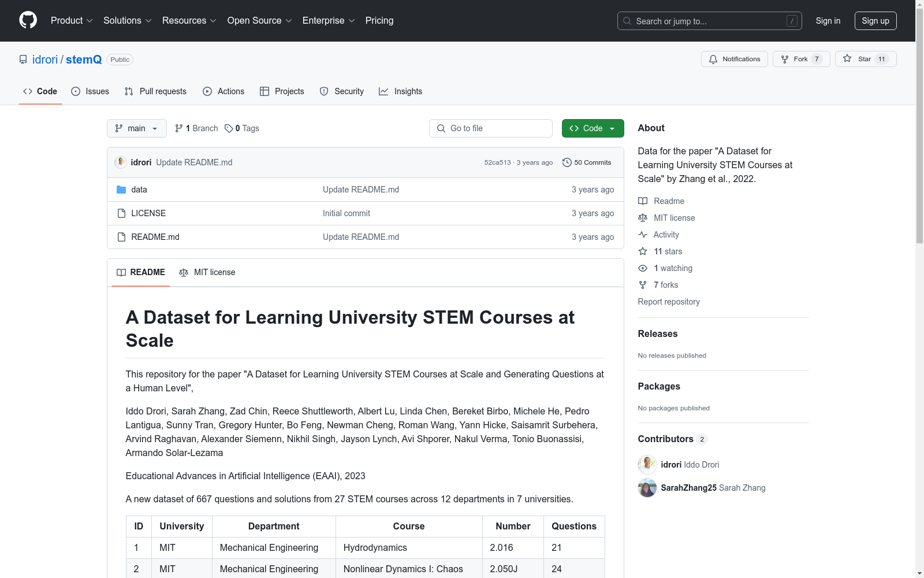
Task: Open the GitHub home logo
Action: (28, 20)
